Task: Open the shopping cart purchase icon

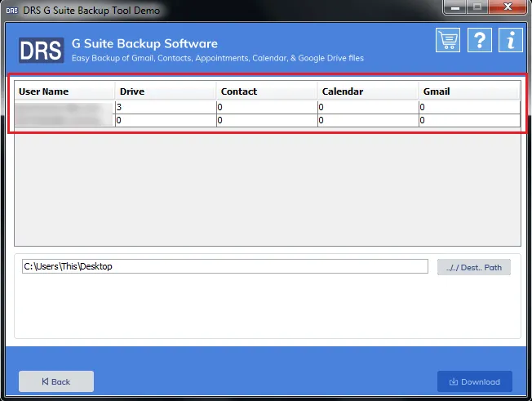Action: click(x=448, y=40)
